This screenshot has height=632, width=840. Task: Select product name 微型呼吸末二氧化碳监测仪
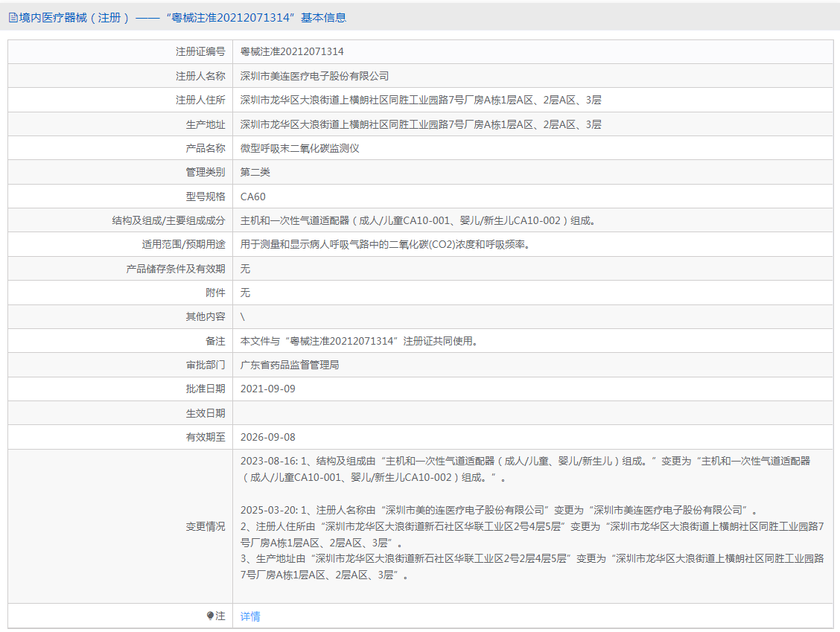[x=299, y=148]
